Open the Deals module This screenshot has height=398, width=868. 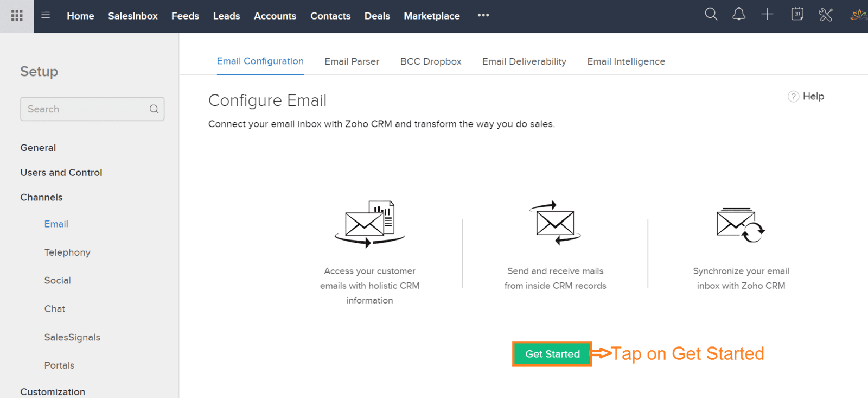pos(377,16)
